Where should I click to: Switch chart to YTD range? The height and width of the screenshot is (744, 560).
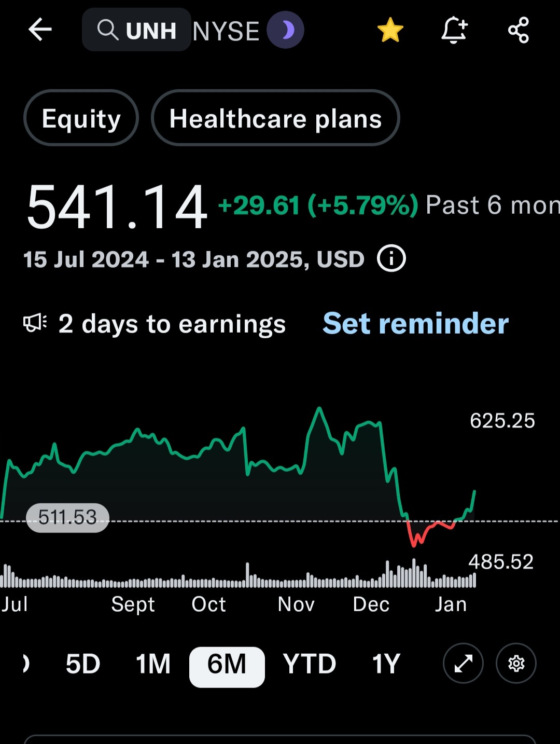coord(310,664)
